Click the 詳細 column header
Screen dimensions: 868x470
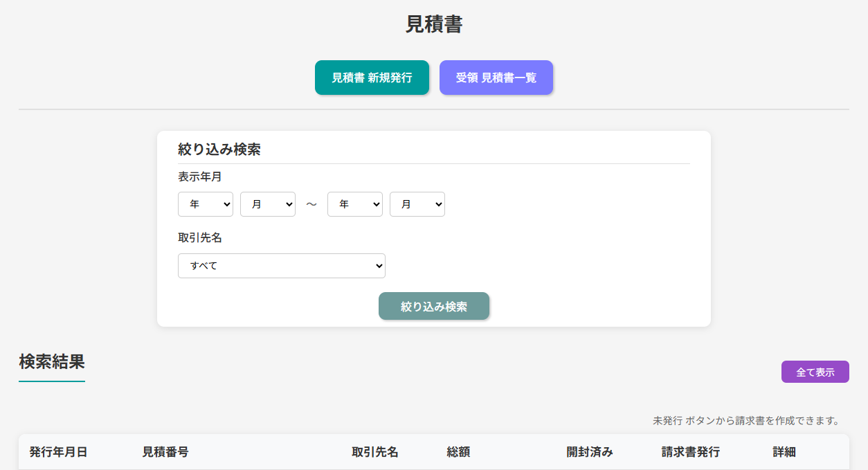(x=784, y=452)
